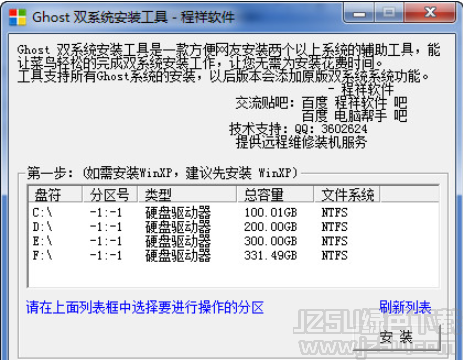Click the 安装 install button
The height and width of the screenshot is (360, 463).
pyautogui.click(x=397, y=337)
